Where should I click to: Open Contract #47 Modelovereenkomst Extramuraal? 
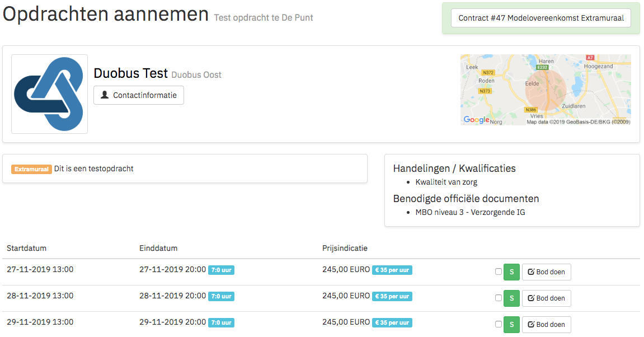540,18
